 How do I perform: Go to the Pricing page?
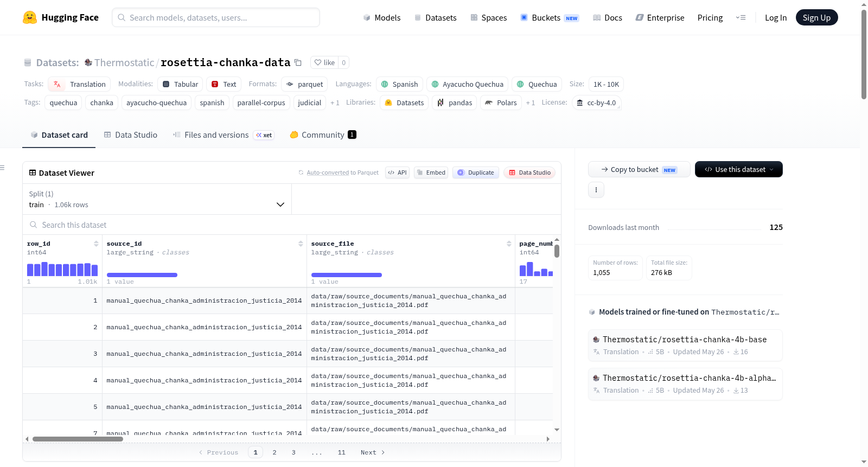pos(710,18)
